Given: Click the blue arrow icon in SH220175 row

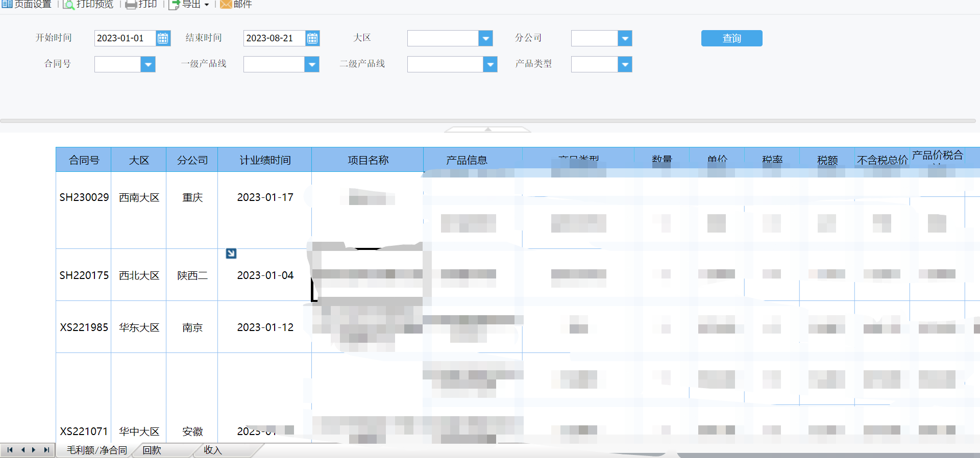Looking at the screenshot, I should click(231, 253).
